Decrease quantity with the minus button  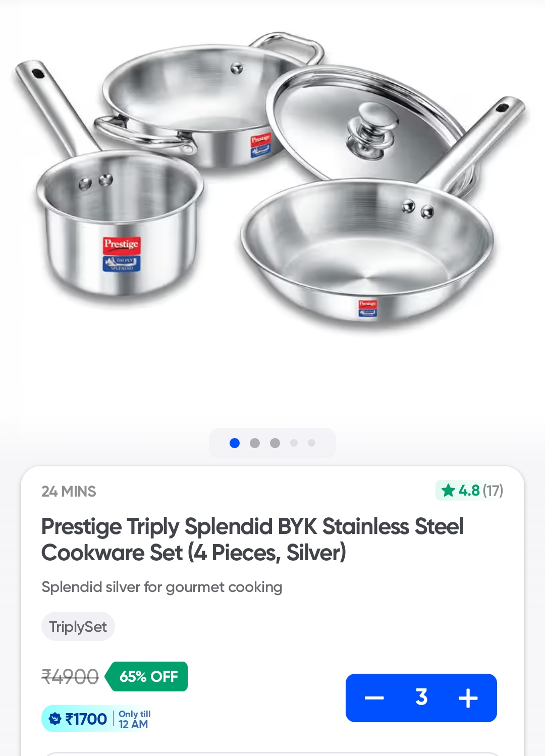tap(374, 698)
